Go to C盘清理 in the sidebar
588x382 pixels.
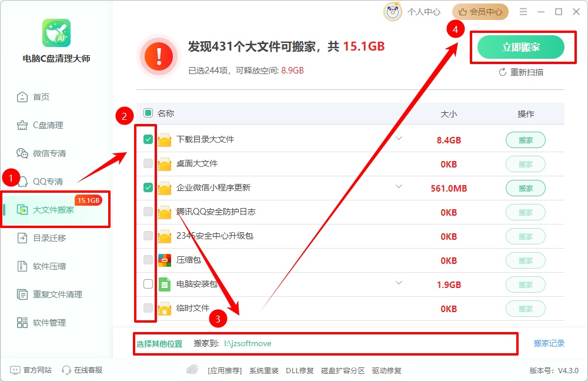click(x=48, y=125)
